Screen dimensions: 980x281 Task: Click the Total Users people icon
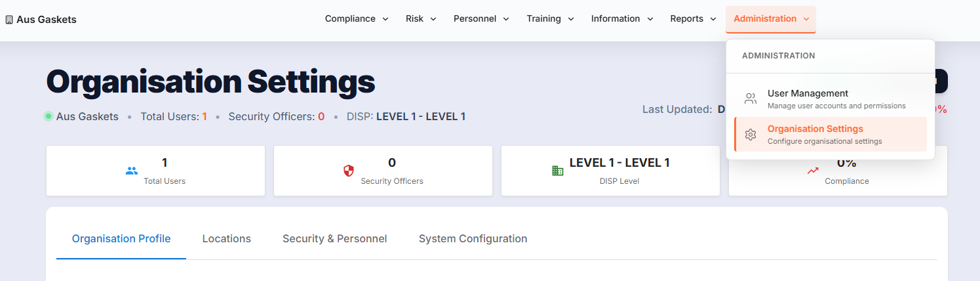(x=132, y=171)
